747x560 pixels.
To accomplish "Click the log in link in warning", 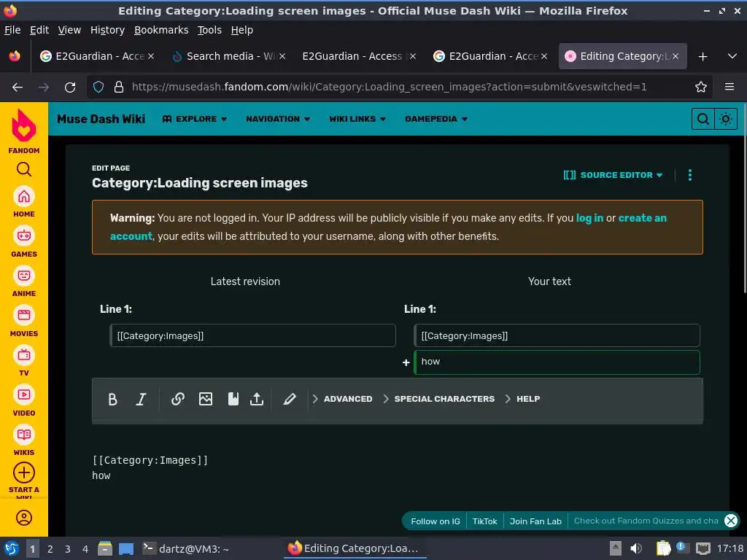I will click(589, 218).
